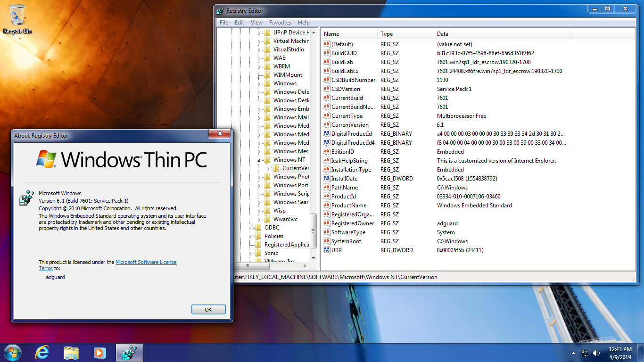Open the File menu
This screenshot has height=362, width=644.
(224, 23)
